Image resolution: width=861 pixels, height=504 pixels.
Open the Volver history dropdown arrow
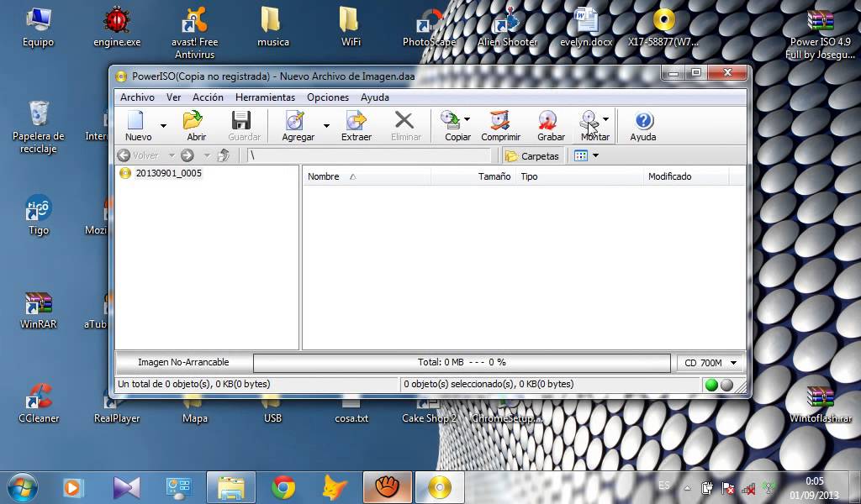point(172,155)
